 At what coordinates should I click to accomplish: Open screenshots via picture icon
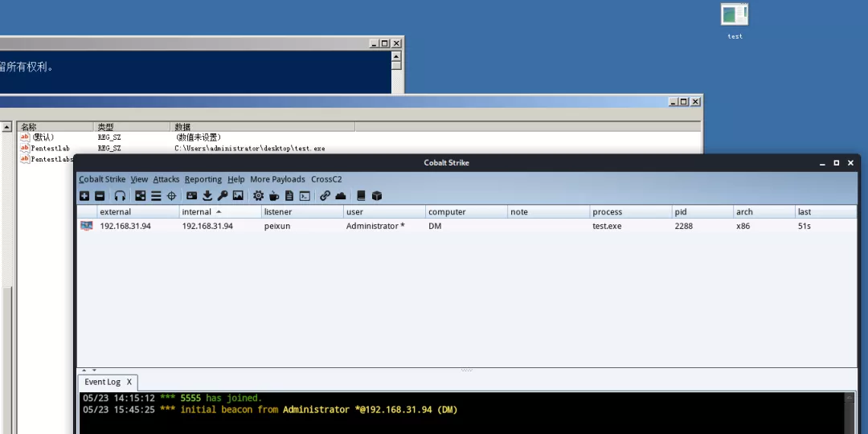(x=238, y=195)
